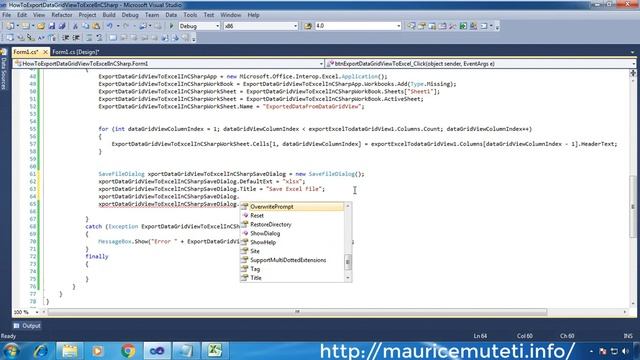Select Reset in IntelliSense list
Viewport: 640px width, 360px height.
[293, 216]
